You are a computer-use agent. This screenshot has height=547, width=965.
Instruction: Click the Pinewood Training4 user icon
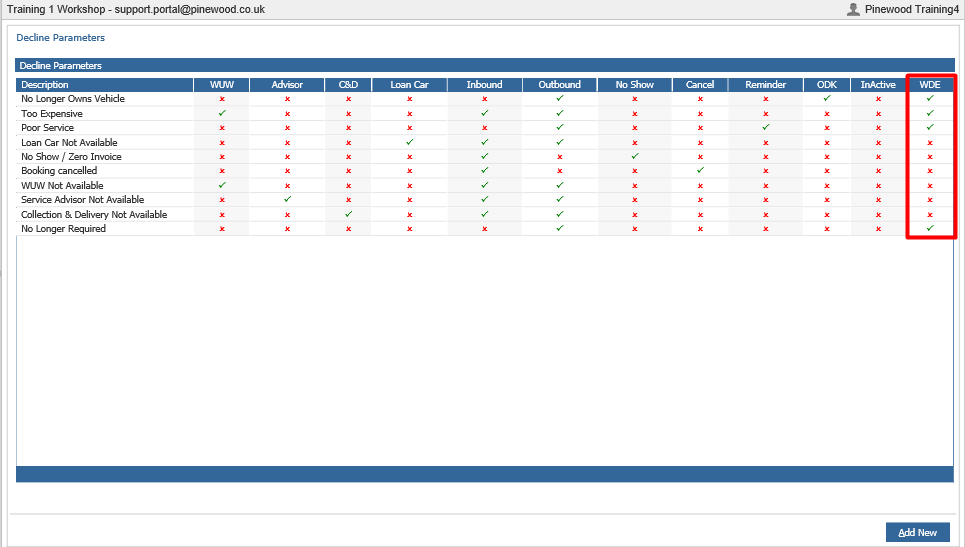853,9
